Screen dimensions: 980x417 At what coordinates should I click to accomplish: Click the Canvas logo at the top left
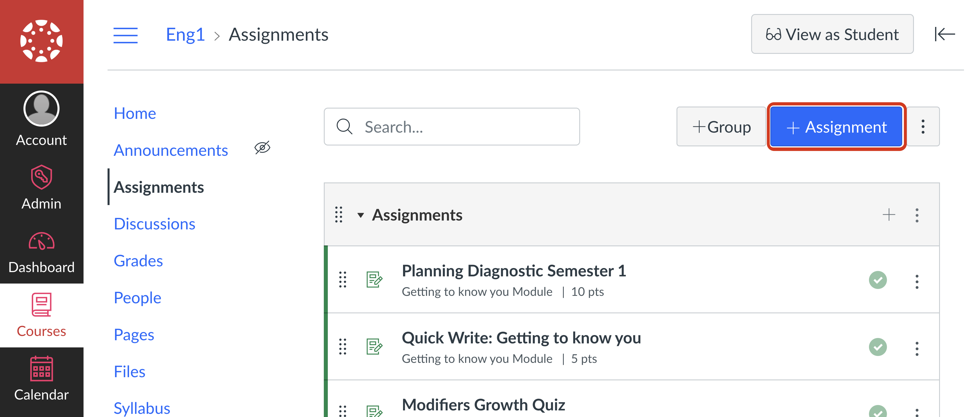(41, 40)
